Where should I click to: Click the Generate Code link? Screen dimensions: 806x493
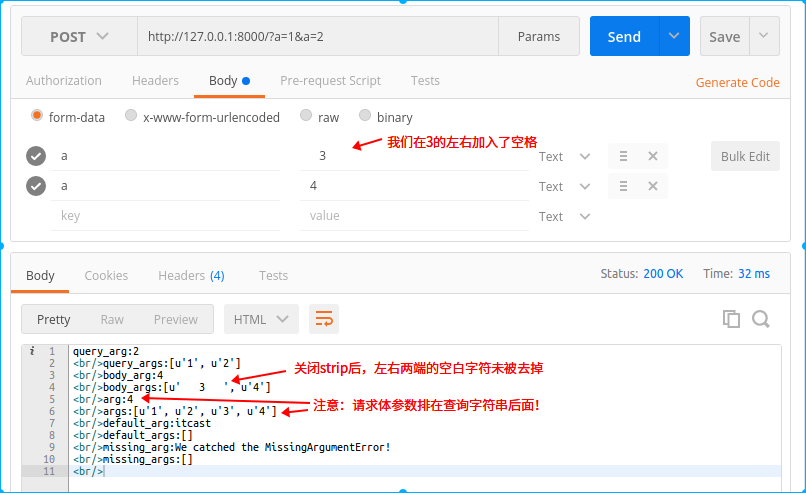pyautogui.click(x=737, y=83)
